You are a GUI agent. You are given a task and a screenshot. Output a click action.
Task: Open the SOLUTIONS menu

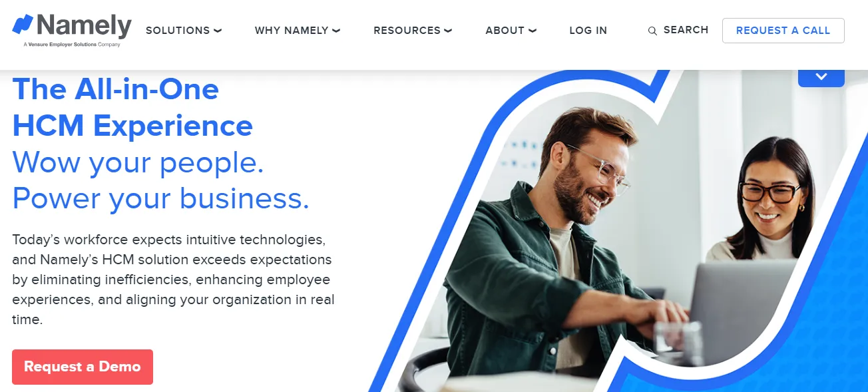178,31
